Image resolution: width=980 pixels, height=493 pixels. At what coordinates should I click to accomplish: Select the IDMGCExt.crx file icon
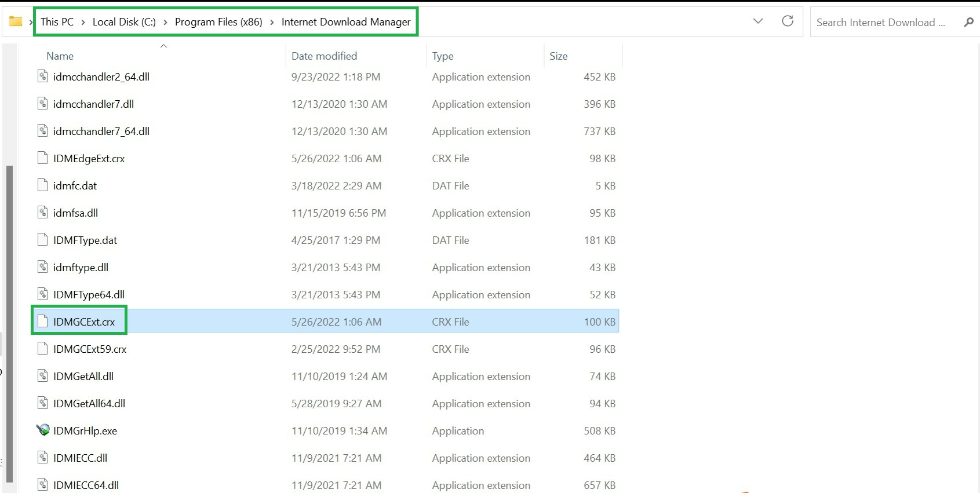42,322
